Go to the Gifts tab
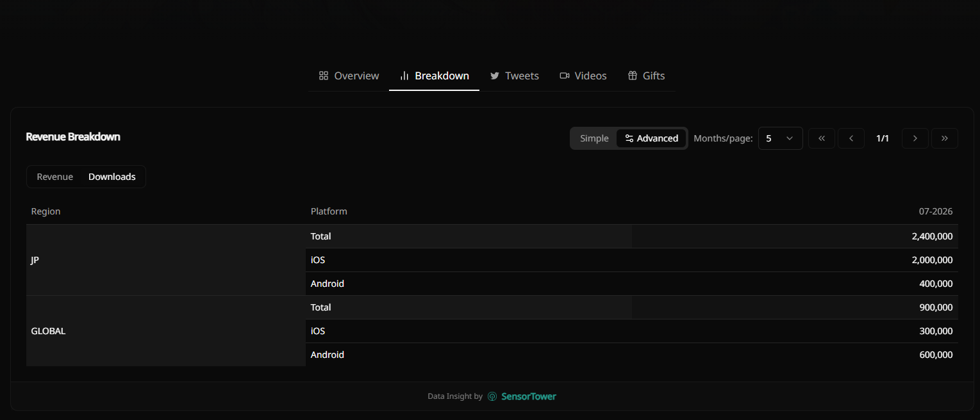Image resolution: width=980 pixels, height=420 pixels. point(646,76)
